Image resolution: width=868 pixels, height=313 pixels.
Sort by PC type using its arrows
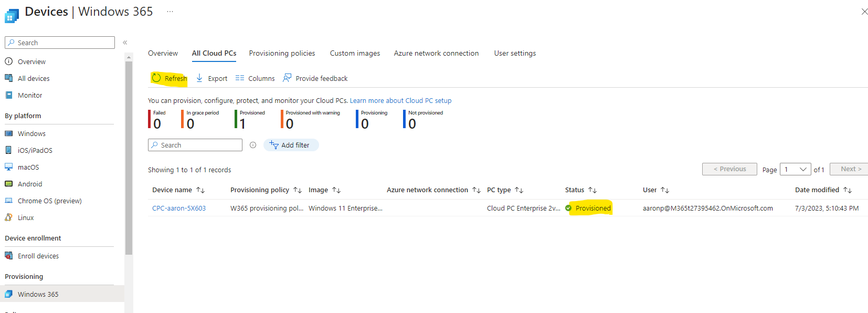pyautogui.click(x=519, y=190)
